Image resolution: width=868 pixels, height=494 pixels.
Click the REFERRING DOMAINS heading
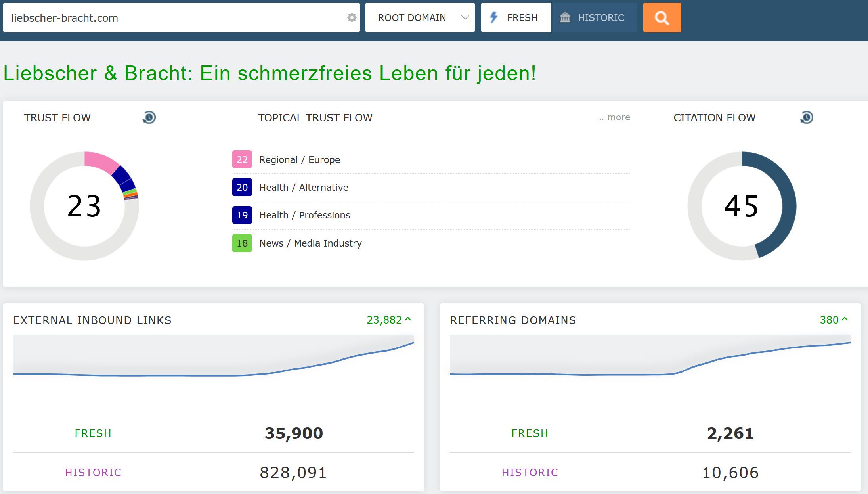513,320
